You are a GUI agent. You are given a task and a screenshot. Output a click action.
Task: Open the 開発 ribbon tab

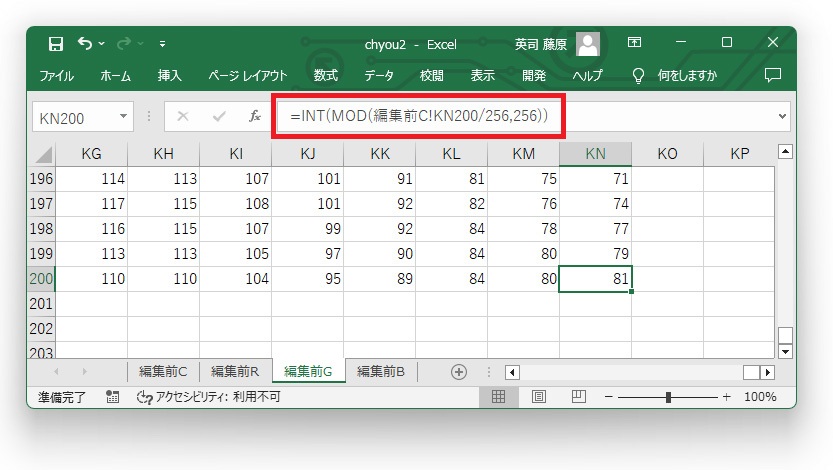534,75
